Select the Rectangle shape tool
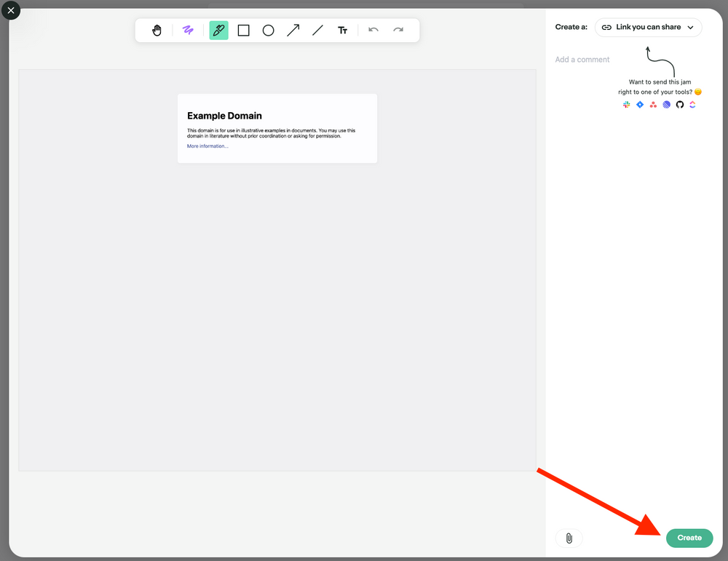Viewport: 728px width, 561px height. coord(243,30)
